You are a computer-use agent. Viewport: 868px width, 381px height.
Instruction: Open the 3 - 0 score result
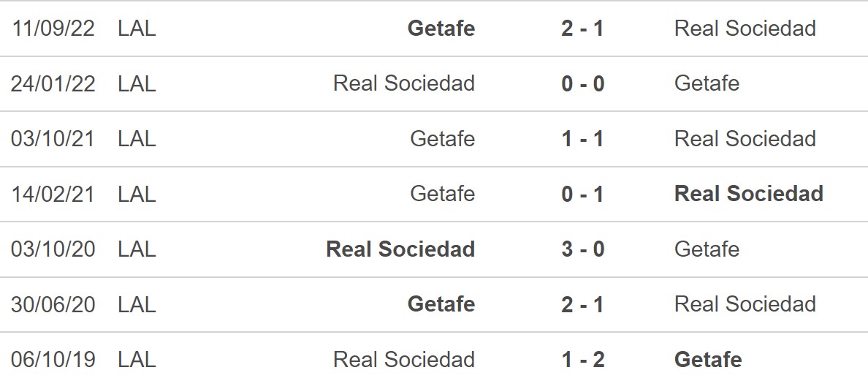[582, 249]
